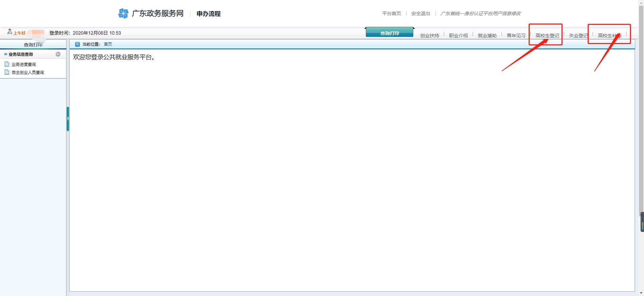Collapse the 业务信息查询 section with minus button
The width and height of the screenshot is (644, 296).
click(x=58, y=54)
